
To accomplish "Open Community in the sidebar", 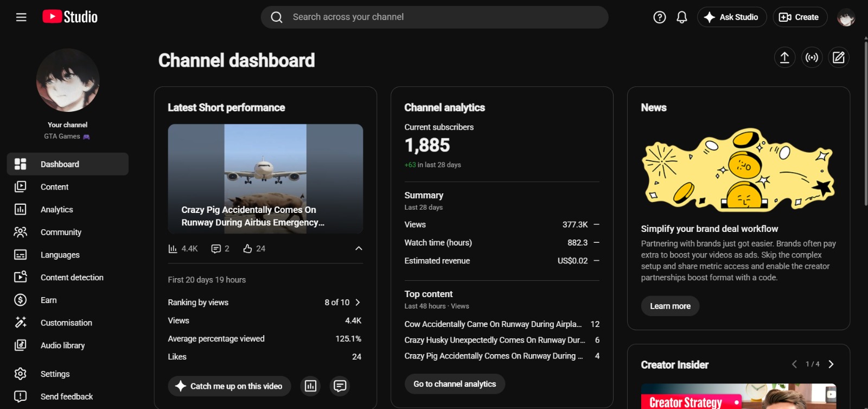I will pos(68,232).
